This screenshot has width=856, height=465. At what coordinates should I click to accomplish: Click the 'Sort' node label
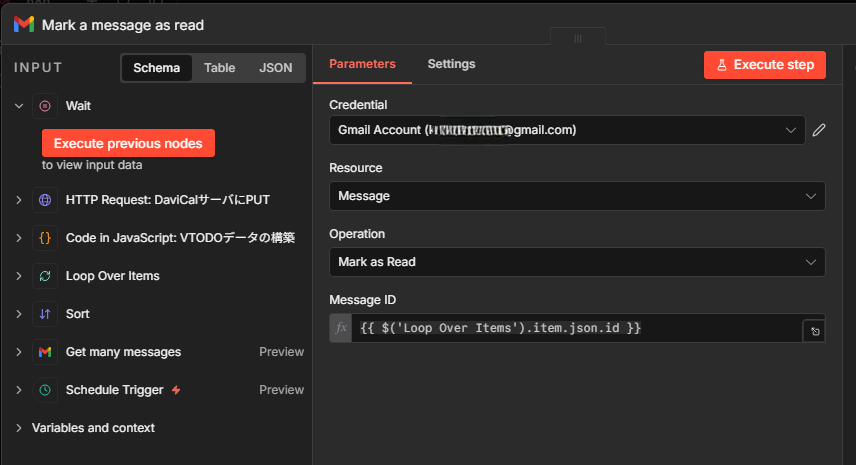(x=78, y=314)
